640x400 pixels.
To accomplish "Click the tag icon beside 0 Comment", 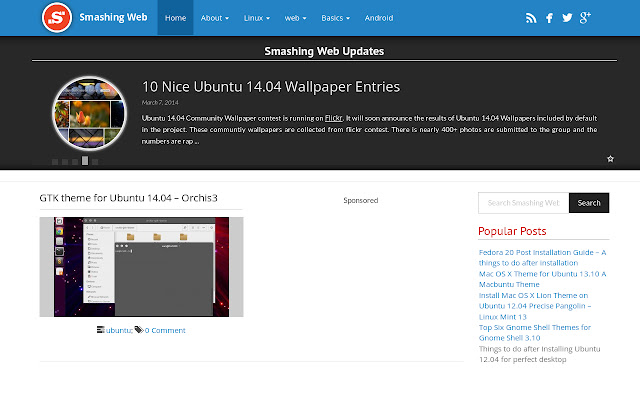I will pyautogui.click(x=139, y=329).
